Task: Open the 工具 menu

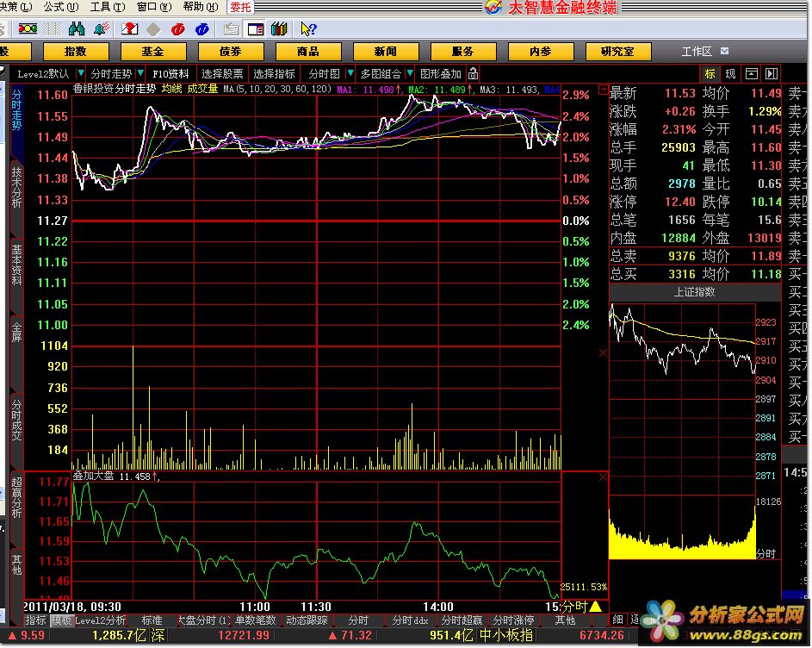Action: point(107,7)
